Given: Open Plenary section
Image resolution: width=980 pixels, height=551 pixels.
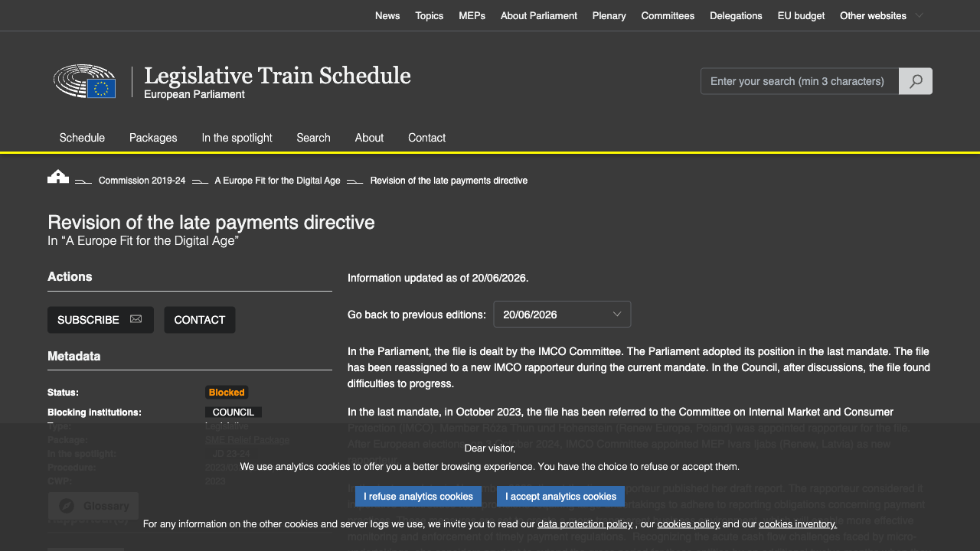Looking at the screenshot, I should point(609,15).
